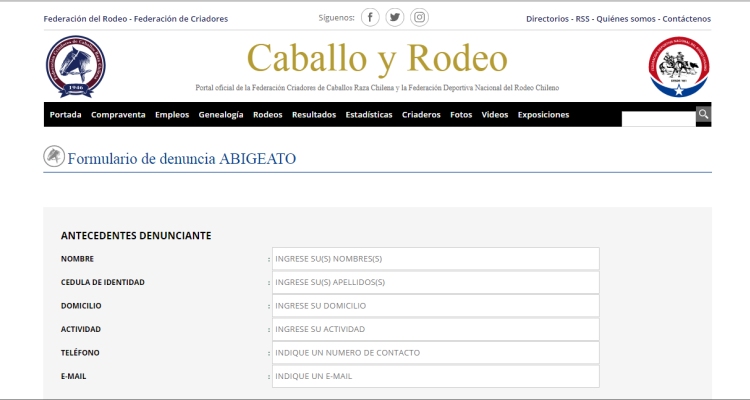Viewport: 750px width, 400px height.
Task: Open the Twitter social icon
Action: 395,18
